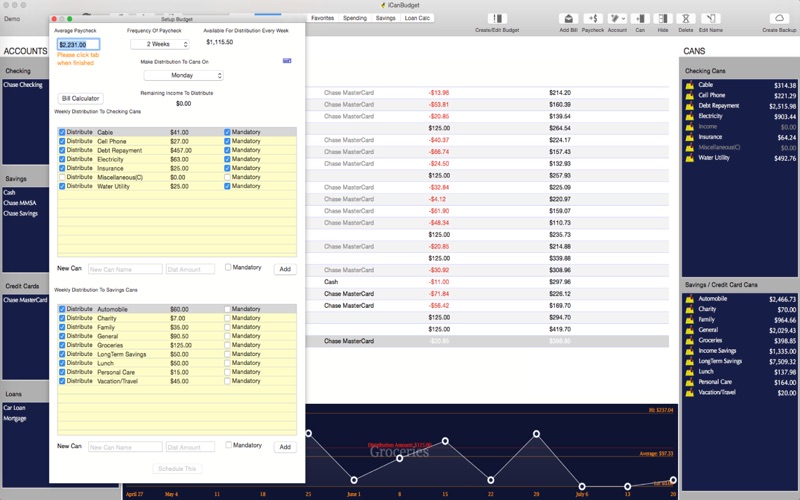Switch to the Favorites tab
Image resolution: width=800 pixels, height=500 pixels.
click(x=322, y=18)
